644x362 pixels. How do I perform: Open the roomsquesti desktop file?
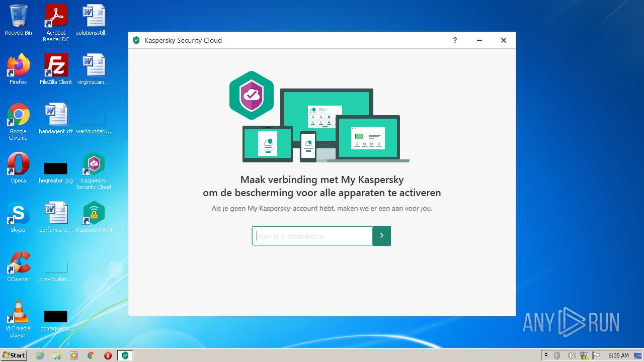56,321
